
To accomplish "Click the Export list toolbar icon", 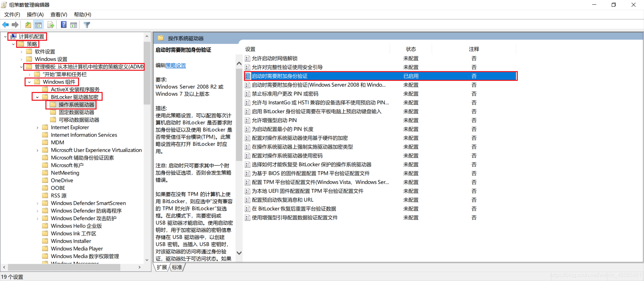I will pos(51,25).
